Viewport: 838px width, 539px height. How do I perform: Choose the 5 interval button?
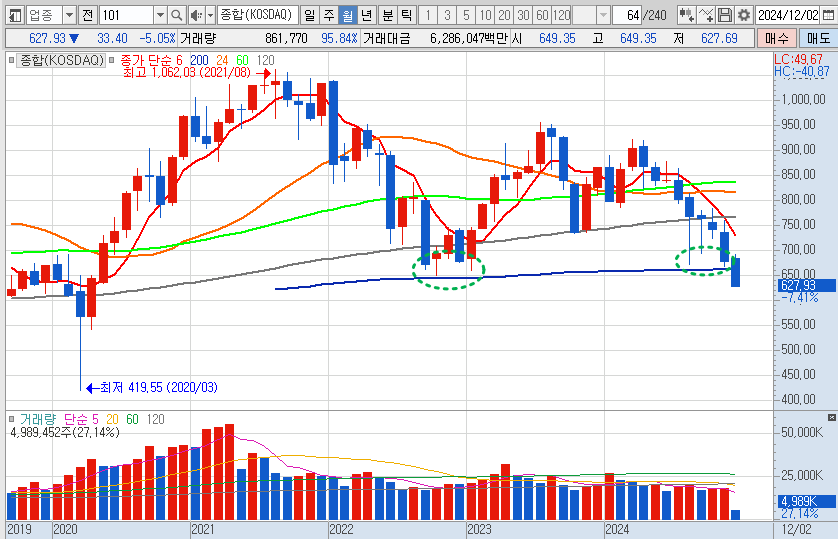pos(466,15)
